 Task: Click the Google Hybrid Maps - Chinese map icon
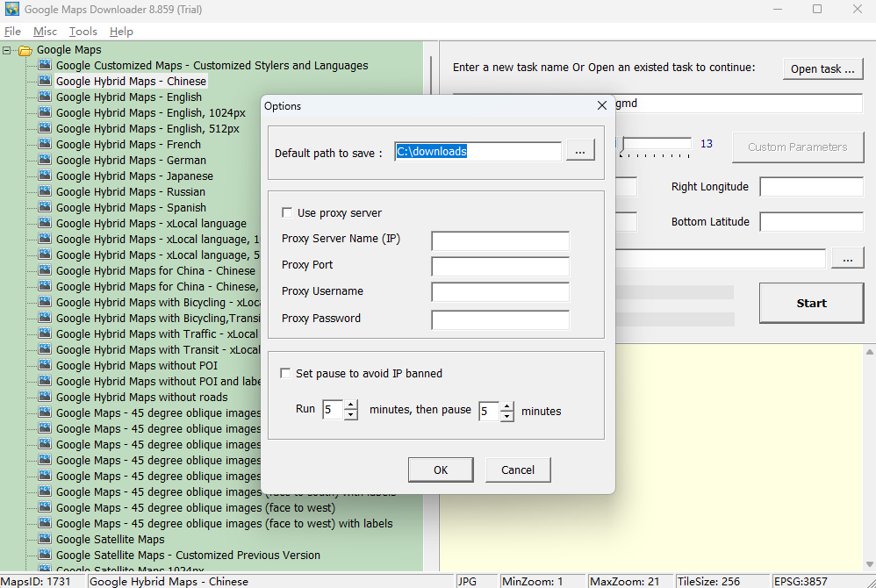click(45, 80)
